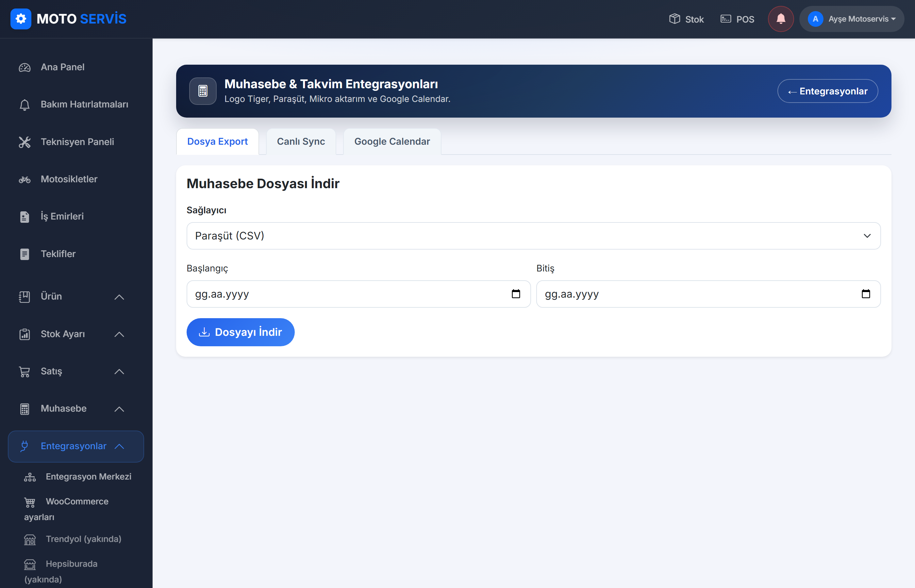The width and height of the screenshot is (915, 588).
Task: Expand the Satış menu chevron
Action: tap(119, 372)
